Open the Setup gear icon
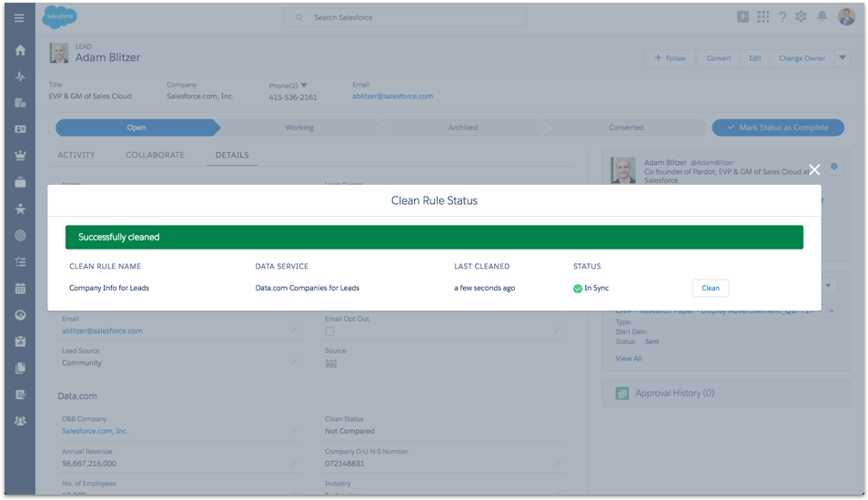868x500 pixels. 801,16
